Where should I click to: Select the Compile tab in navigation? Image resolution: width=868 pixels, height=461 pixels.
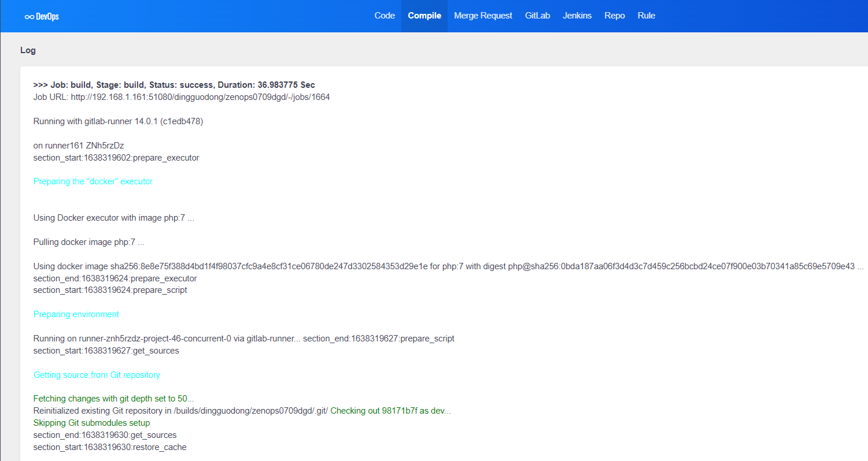click(424, 16)
